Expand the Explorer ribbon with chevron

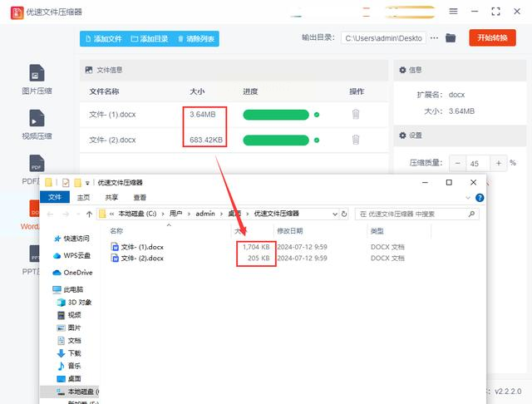click(468, 197)
